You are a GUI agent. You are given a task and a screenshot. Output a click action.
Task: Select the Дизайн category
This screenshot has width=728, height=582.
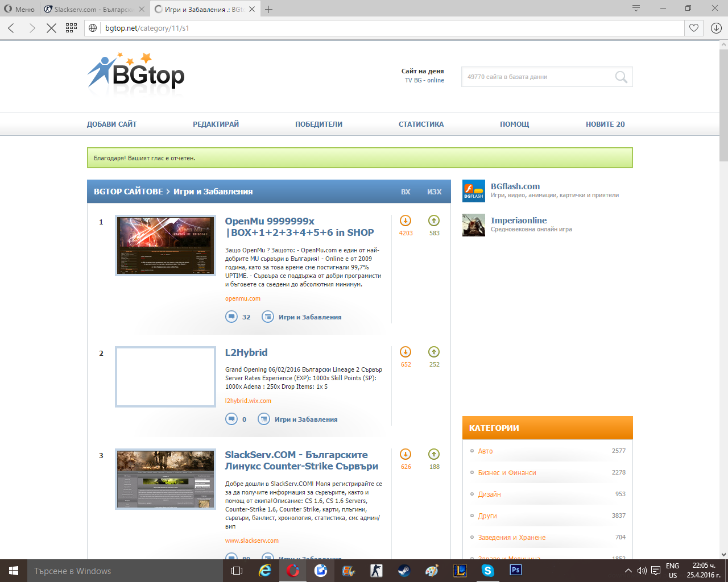pos(490,494)
